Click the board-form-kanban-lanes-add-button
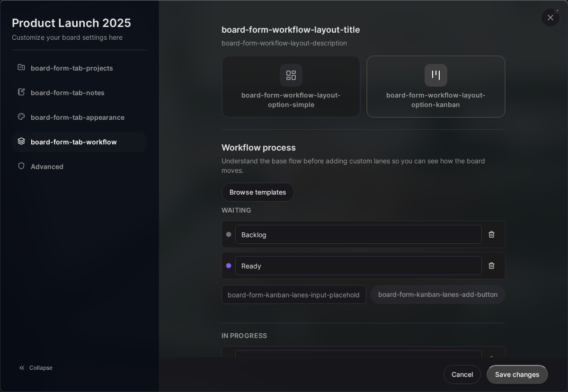568x392 pixels. coord(437,294)
